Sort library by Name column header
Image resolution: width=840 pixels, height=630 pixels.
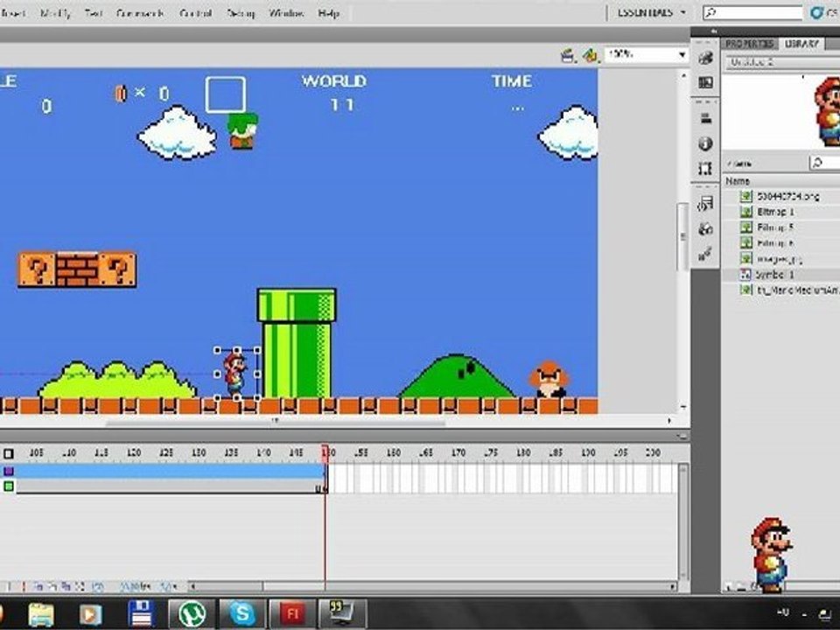pyautogui.click(x=782, y=181)
